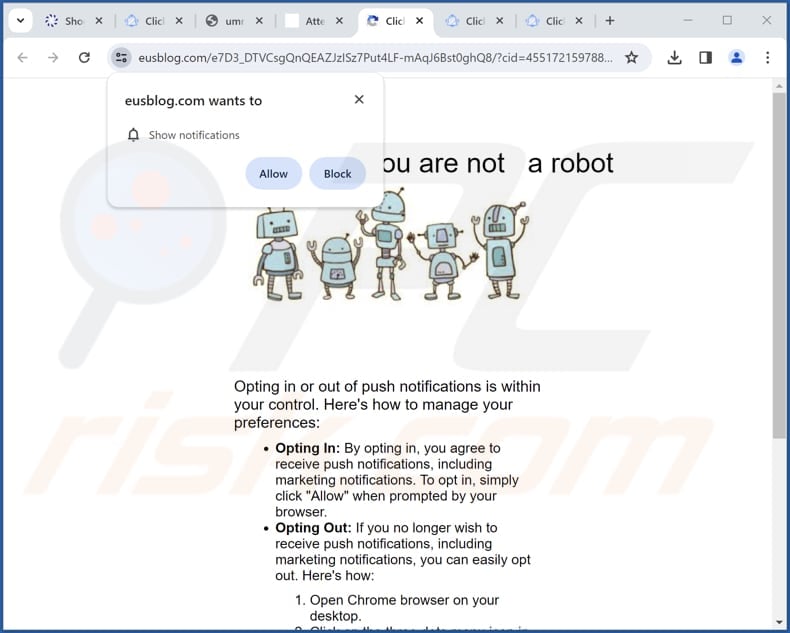Screen dimensions: 790x633
Task: Click the scrollbar up arrow
Action: pos(779,86)
